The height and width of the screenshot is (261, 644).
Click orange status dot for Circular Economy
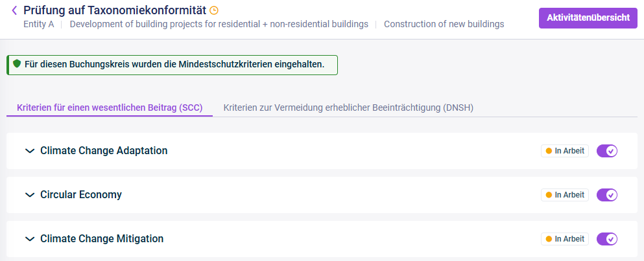(x=548, y=195)
